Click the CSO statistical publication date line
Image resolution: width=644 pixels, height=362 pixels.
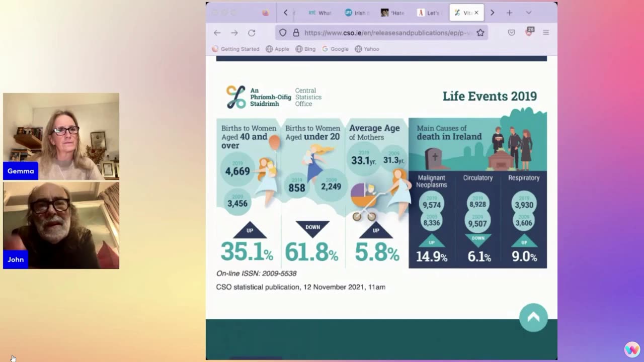tap(301, 287)
